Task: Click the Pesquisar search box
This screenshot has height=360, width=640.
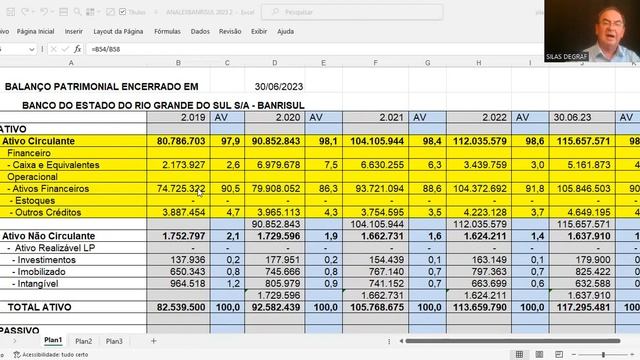Action: click(352, 12)
